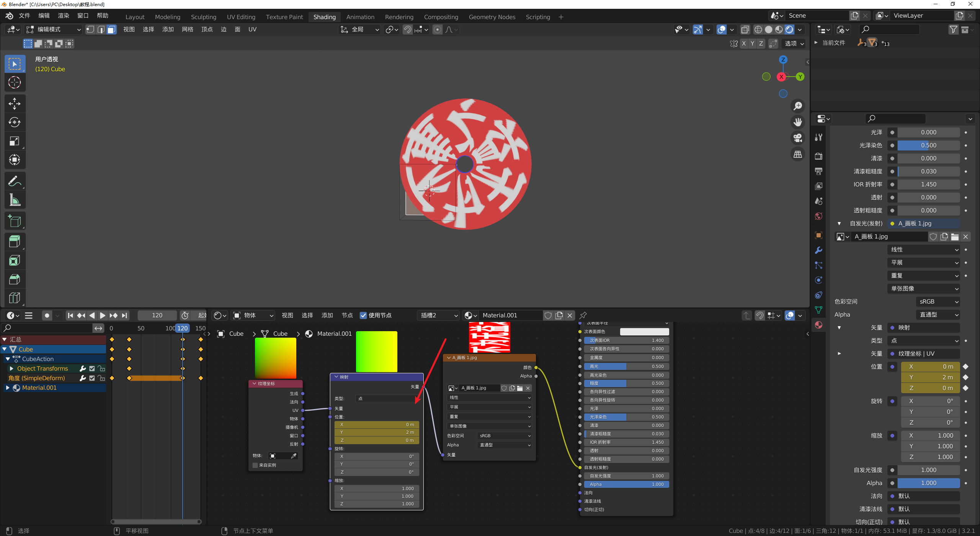Open the 色彩空间 sRGB dropdown in properties
The image size is (980, 536).
coord(938,302)
